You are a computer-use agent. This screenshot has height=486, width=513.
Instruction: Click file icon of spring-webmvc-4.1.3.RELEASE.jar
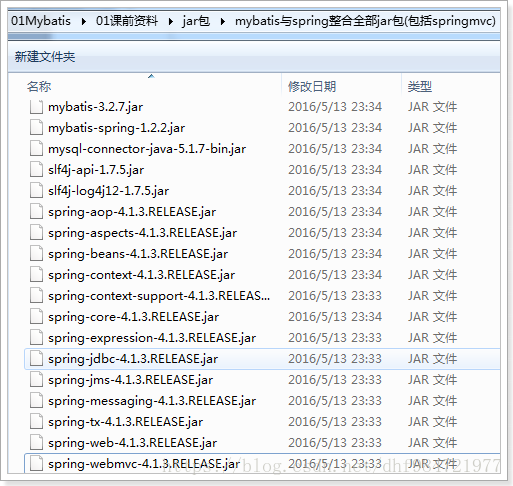coord(36,464)
